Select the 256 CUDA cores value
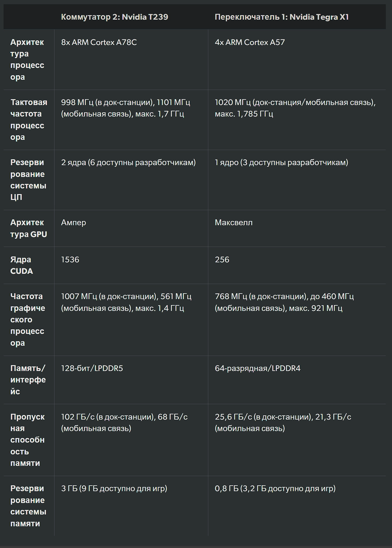Viewport: 392px width, 548px height. 222,260
